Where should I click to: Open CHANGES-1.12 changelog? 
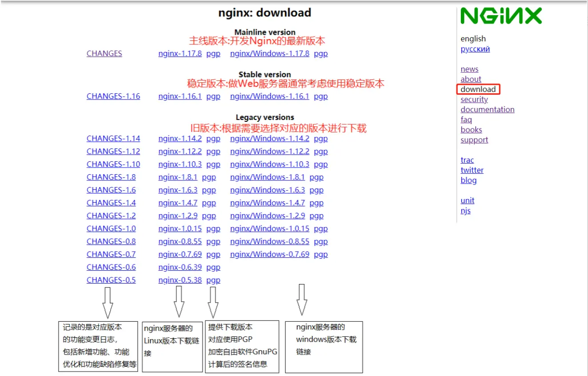[113, 151]
